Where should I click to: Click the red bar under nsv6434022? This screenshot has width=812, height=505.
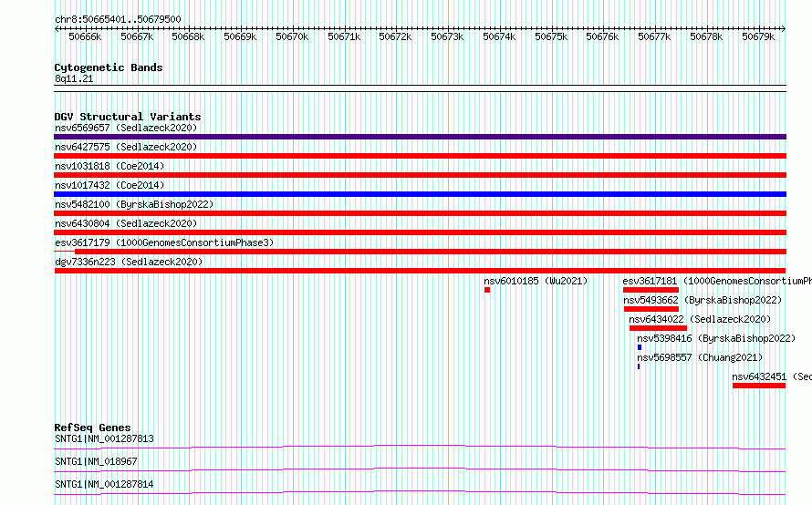(x=658, y=328)
